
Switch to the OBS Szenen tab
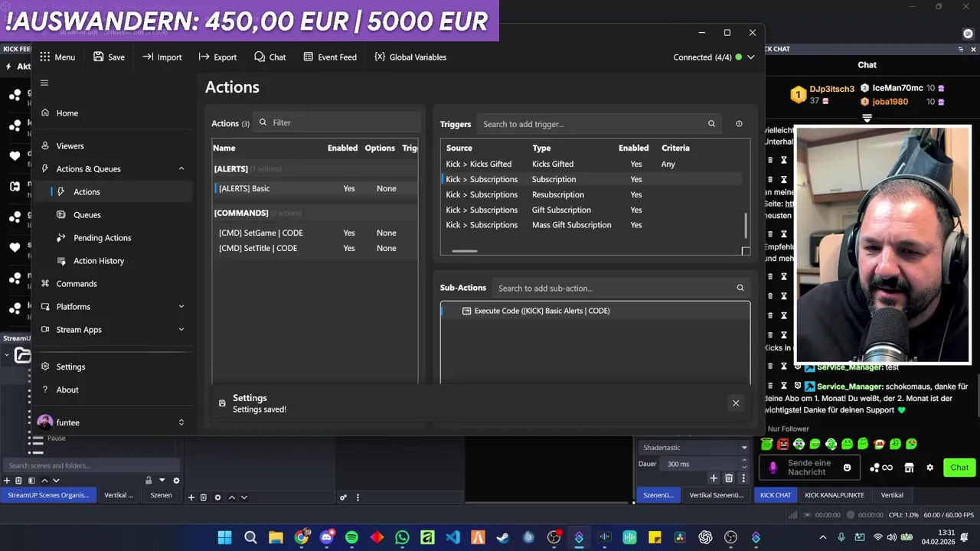click(x=161, y=495)
